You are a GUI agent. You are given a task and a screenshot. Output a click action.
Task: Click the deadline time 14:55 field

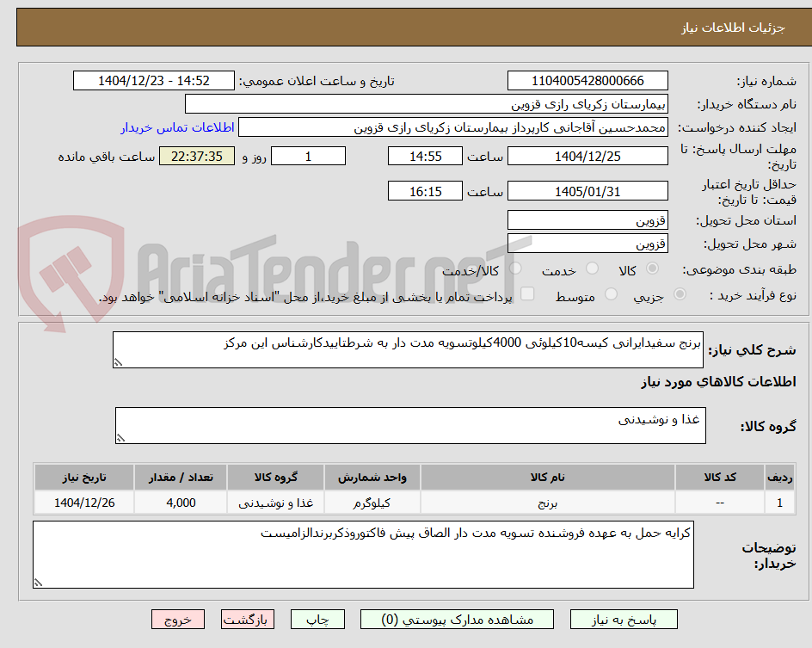425,156
